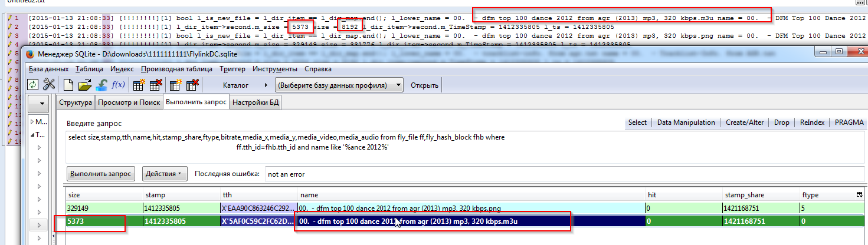
Task: Click the Select query template button
Action: [637, 122]
